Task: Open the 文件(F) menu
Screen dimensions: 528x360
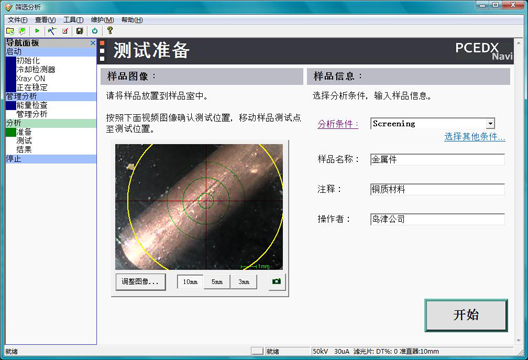Action: point(18,20)
